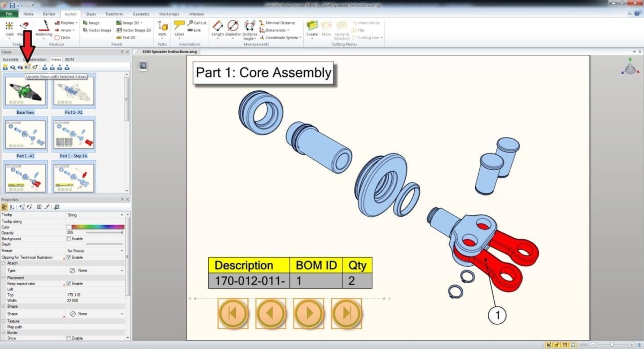Open the Arrow markup dropdown
The height and width of the screenshot is (349, 644).
[x=74, y=31]
